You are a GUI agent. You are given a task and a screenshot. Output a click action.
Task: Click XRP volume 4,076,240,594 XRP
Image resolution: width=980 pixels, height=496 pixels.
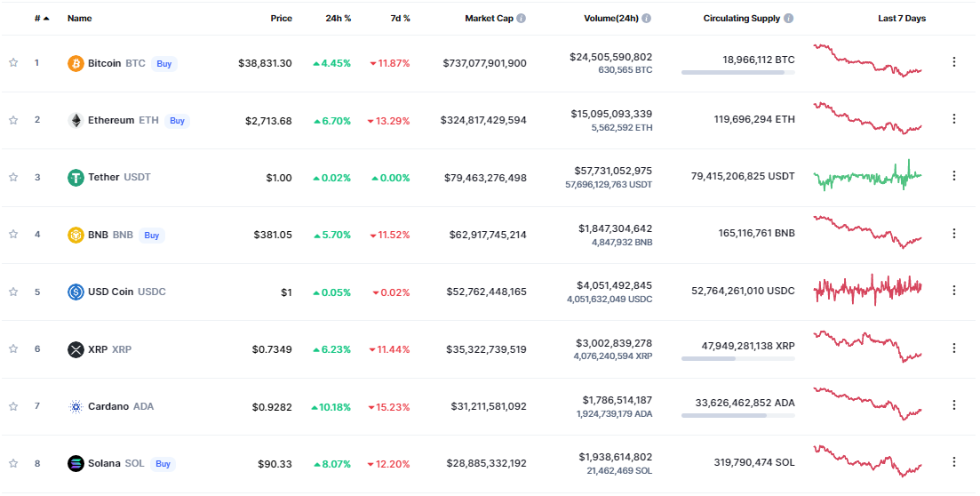[x=613, y=356]
